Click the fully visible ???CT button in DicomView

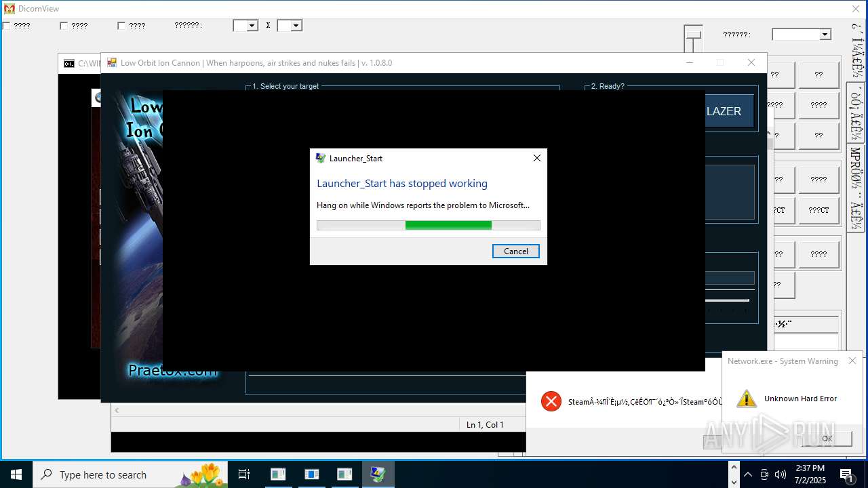818,210
